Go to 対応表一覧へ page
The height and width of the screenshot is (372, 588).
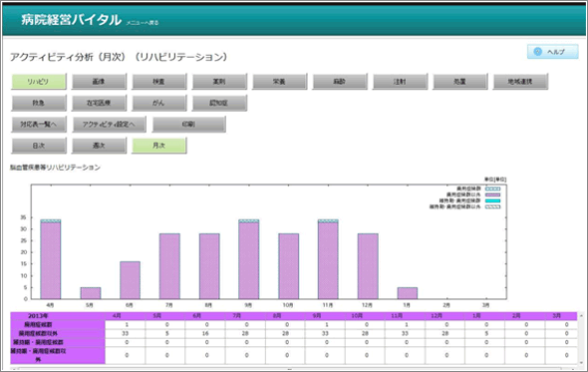click(39, 125)
